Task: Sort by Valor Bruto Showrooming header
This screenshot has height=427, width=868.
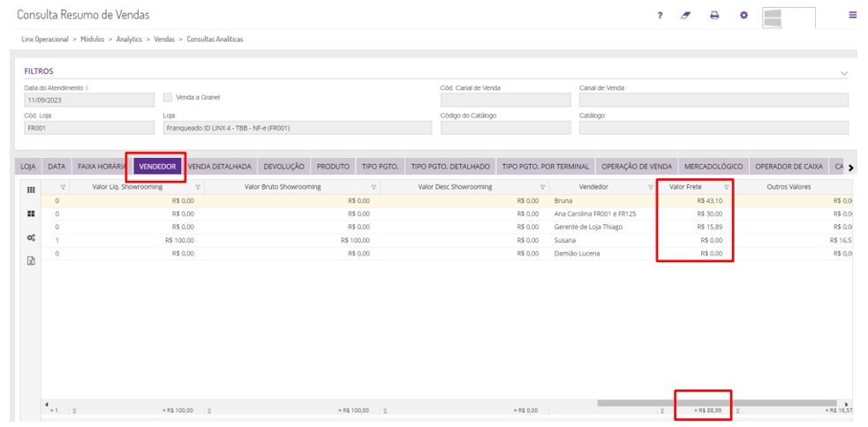Action: pos(283,187)
